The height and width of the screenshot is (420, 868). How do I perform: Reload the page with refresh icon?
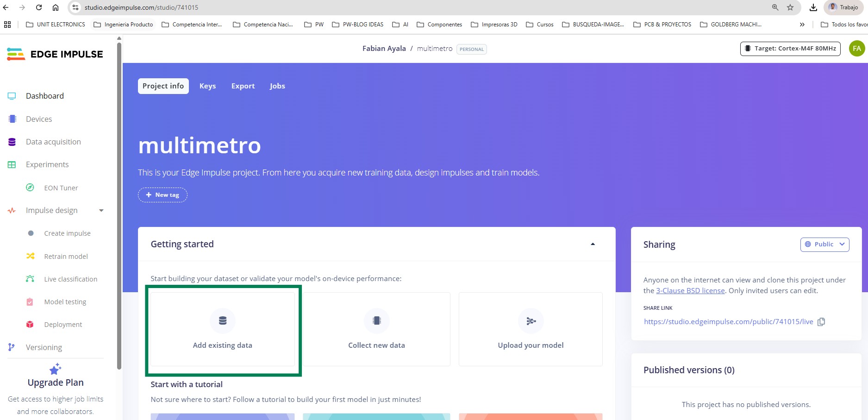point(39,7)
